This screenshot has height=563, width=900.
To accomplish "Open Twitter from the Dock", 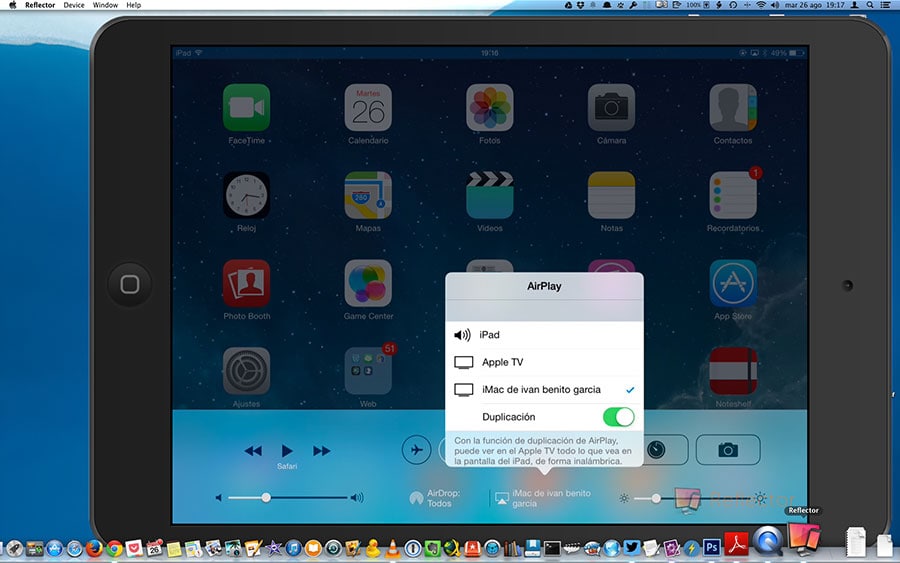I will click(x=632, y=548).
